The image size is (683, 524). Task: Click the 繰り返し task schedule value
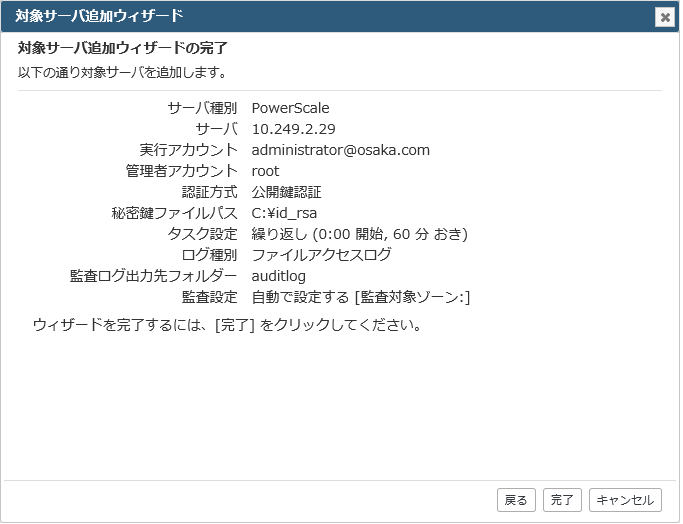359,234
